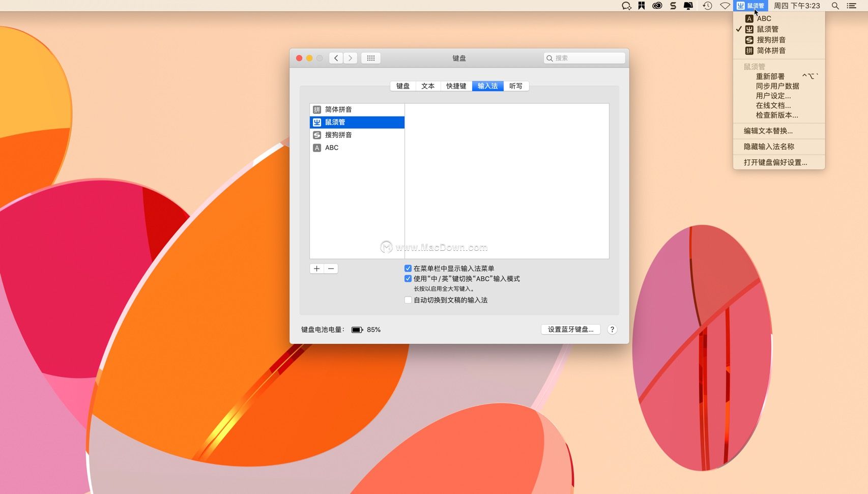
Task: Choose 搜狗拼音 from the input menu
Action: click(x=771, y=40)
